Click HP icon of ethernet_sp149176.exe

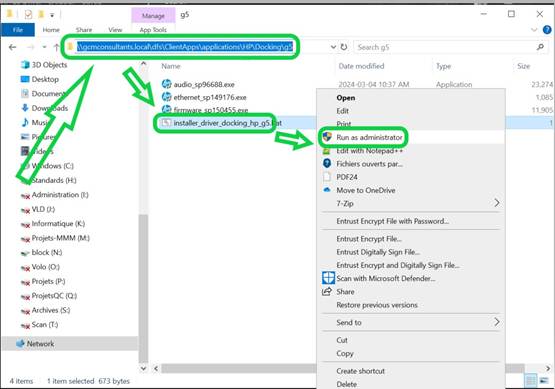click(x=166, y=97)
